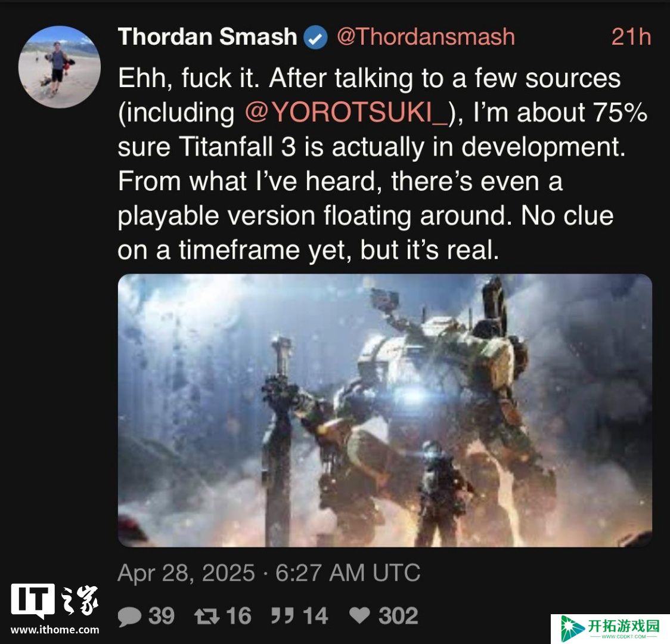Click the 开拓游戏园 logo watermark
This screenshot has height=644, width=670.
[x=610, y=628]
